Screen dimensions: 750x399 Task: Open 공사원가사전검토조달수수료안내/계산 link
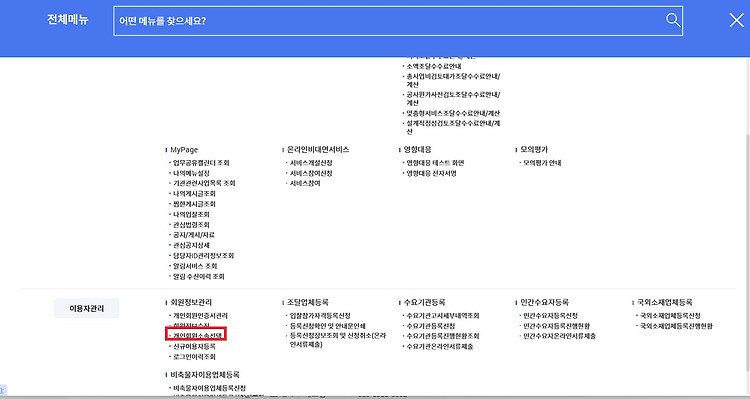453,99
